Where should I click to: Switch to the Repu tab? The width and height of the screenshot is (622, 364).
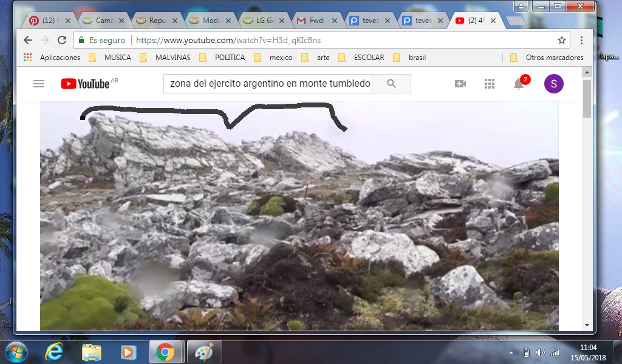(x=157, y=21)
